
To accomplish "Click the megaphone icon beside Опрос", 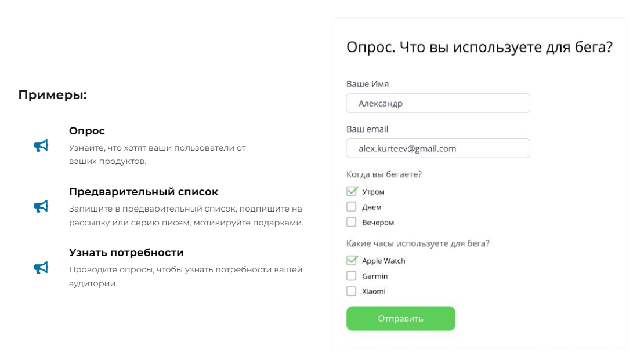I will coord(41,145).
